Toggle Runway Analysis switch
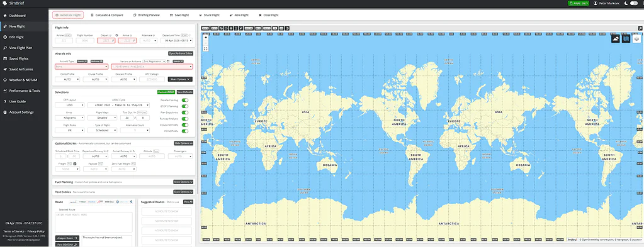Viewport: 644px width, 247px height. pyautogui.click(x=185, y=119)
